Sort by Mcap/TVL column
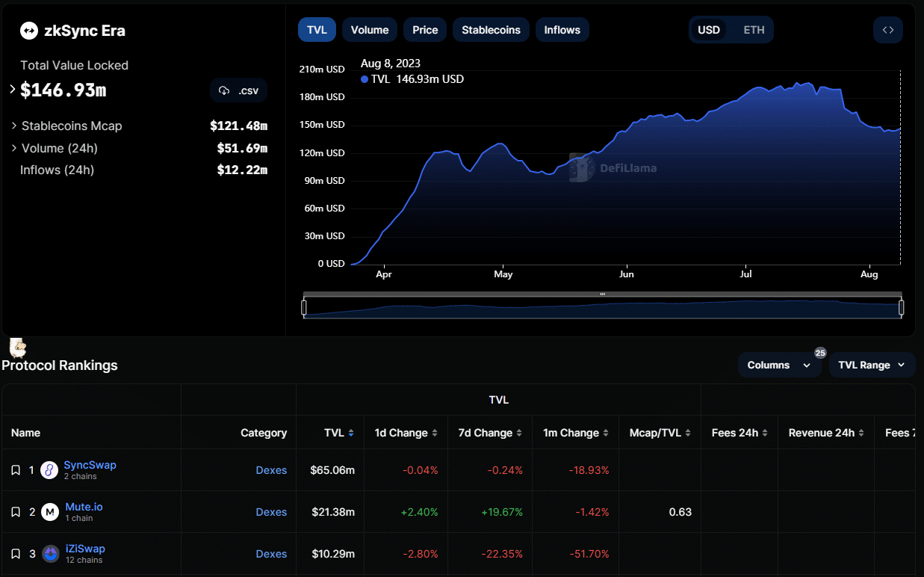The width and height of the screenshot is (924, 577). (x=688, y=433)
